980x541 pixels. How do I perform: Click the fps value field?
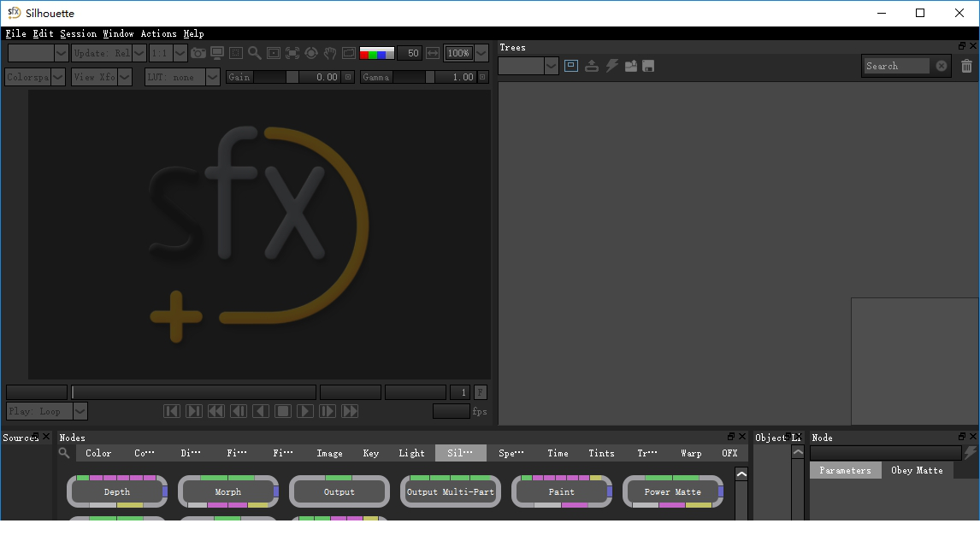click(451, 411)
